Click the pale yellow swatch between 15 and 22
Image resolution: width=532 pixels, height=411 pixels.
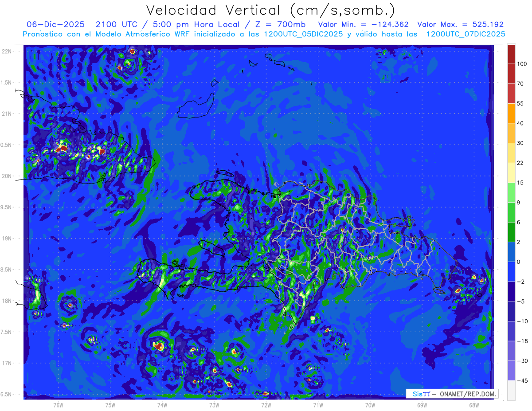[511, 172]
